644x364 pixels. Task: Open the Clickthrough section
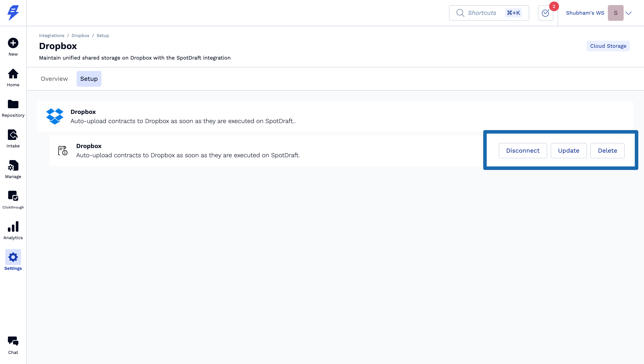pos(13,196)
